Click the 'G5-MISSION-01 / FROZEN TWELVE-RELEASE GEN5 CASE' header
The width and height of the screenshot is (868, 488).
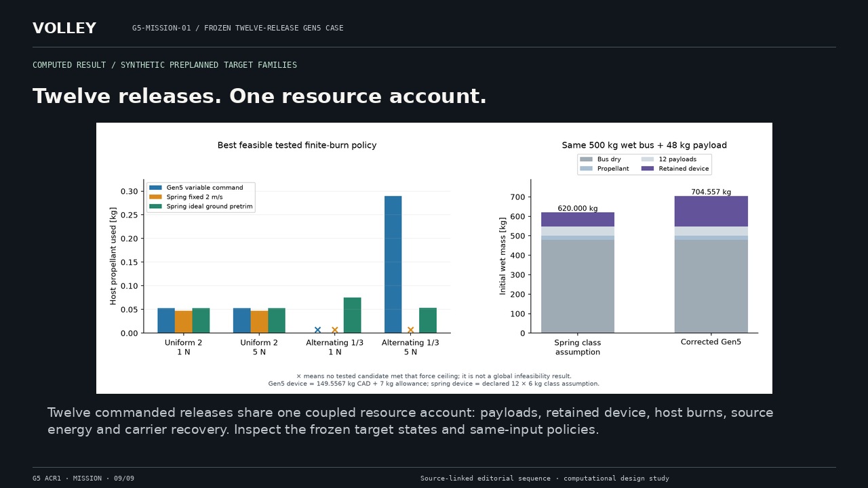237,28
